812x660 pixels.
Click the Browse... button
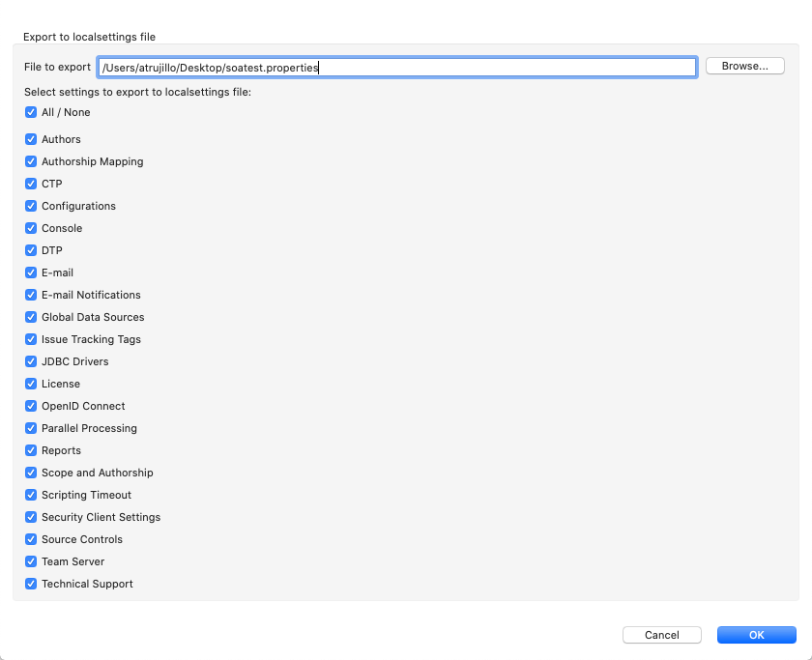744,67
